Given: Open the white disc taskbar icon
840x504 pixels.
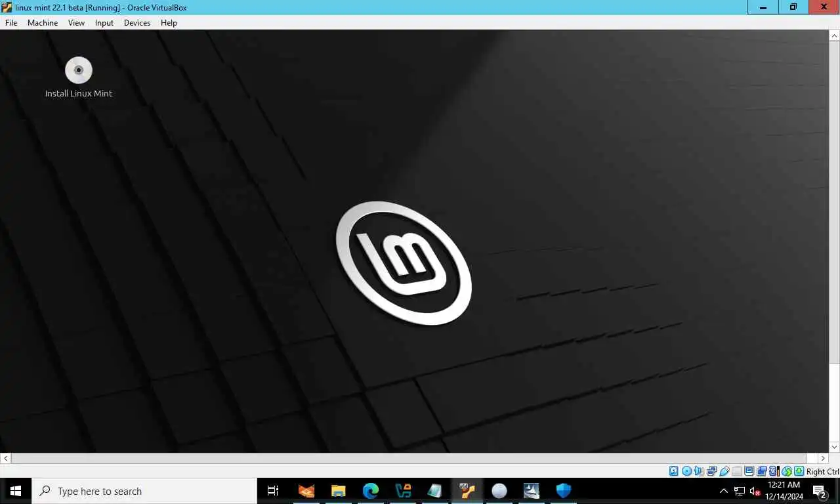Looking at the screenshot, I should (499, 491).
